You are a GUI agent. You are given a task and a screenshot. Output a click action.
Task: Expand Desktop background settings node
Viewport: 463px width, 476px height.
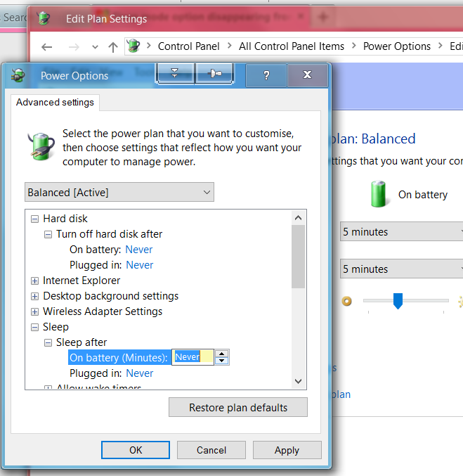point(35,296)
